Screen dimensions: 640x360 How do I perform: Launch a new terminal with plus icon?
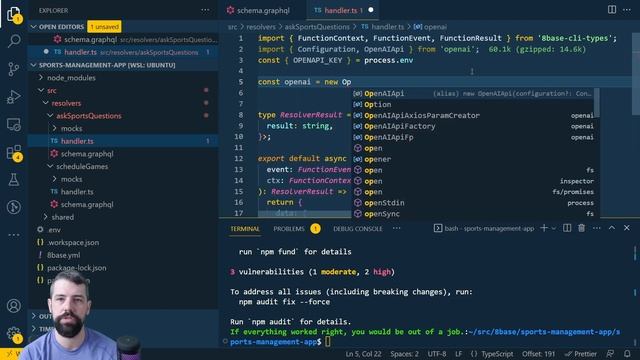tap(544, 228)
